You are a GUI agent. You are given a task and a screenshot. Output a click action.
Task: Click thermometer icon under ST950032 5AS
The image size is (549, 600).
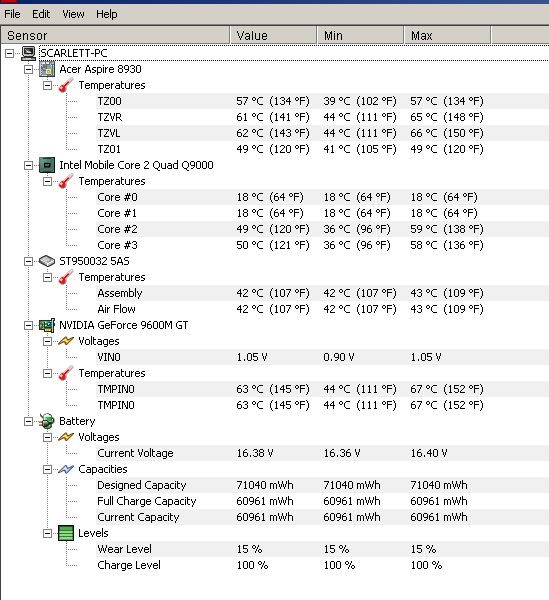pyautogui.click(x=66, y=277)
